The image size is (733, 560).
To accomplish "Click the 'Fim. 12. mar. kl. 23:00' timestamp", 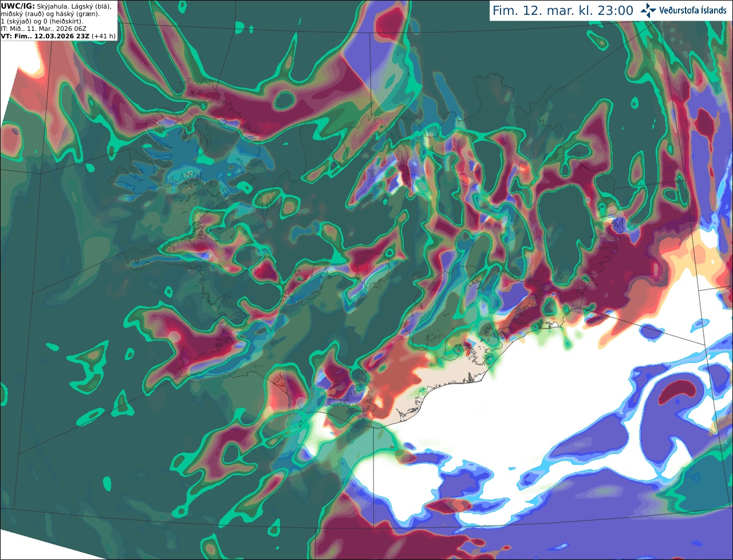I will (x=563, y=11).
